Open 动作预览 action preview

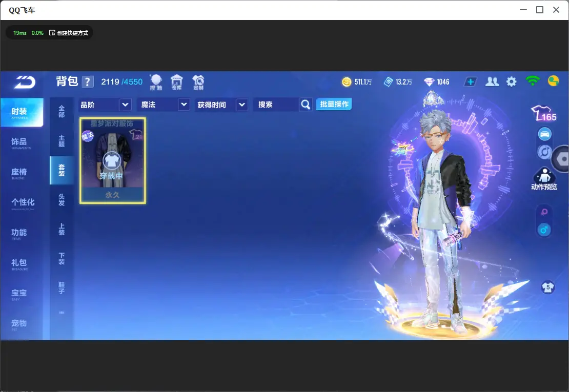pyautogui.click(x=544, y=179)
